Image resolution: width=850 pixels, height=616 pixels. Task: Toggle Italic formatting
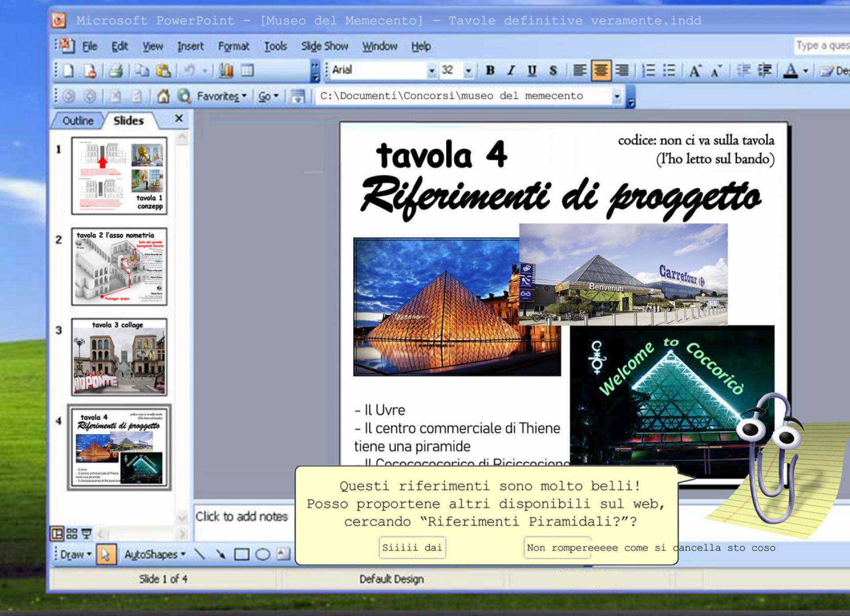[511, 71]
